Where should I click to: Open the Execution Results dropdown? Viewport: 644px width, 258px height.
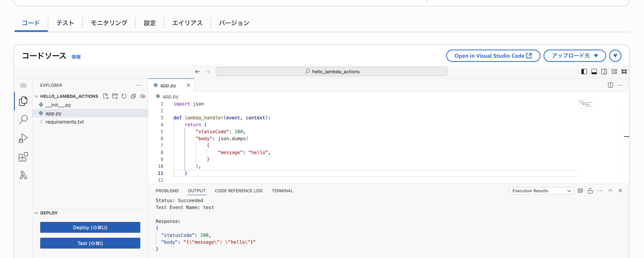tap(541, 191)
